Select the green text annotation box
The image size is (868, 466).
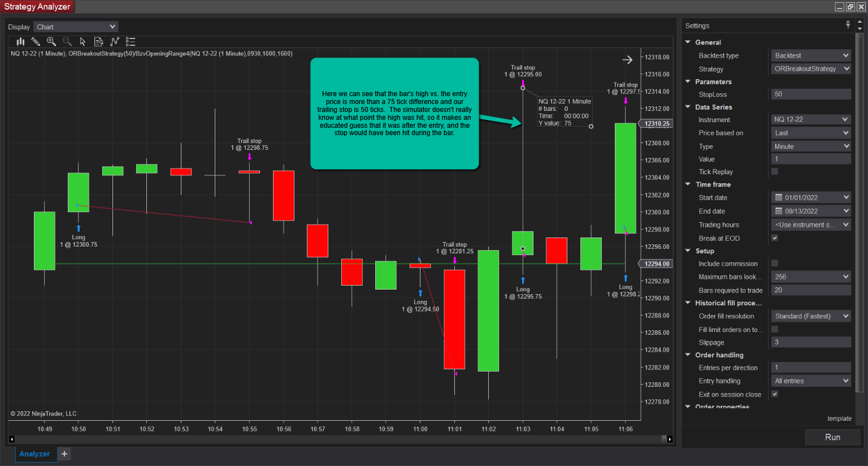[x=394, y=113]
